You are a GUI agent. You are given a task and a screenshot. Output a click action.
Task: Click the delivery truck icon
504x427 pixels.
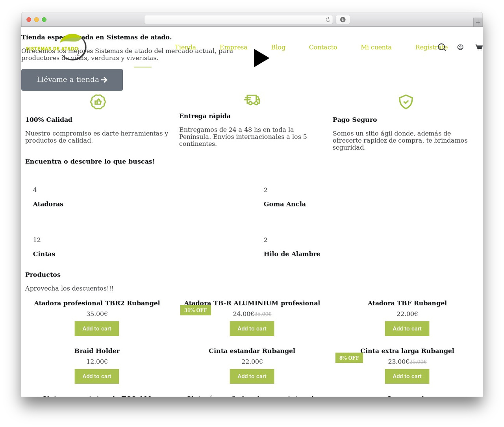252,100
